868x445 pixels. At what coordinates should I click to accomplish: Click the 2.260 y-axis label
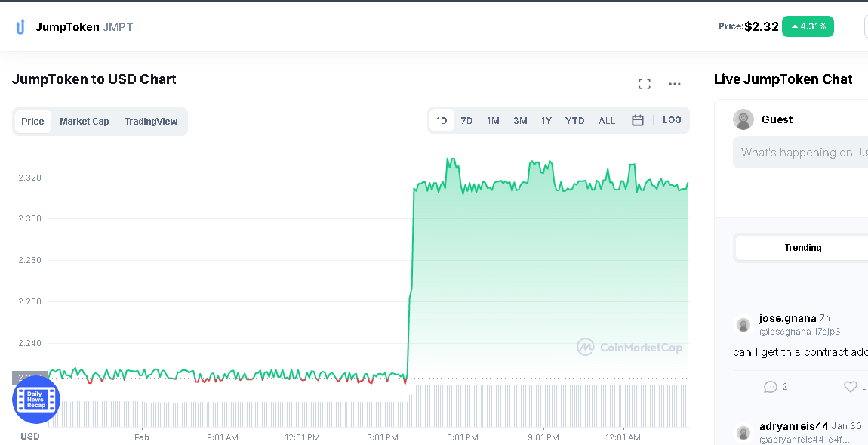click(30, 302)
